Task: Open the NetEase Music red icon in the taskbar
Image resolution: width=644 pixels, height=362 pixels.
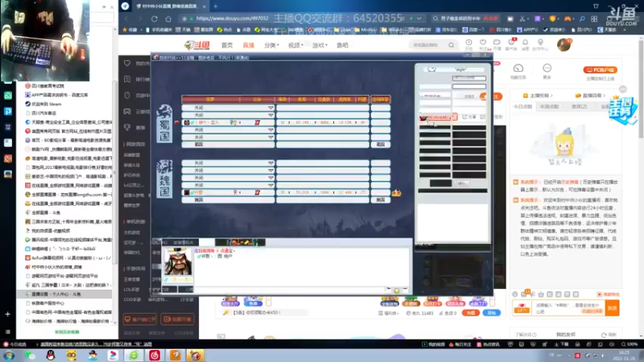Action: coord(155,355)
